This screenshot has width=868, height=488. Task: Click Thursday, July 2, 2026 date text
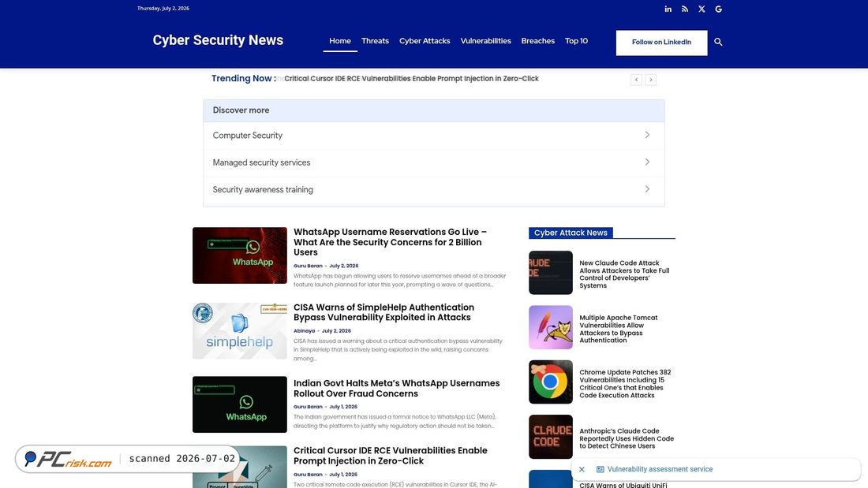pyautogui.click(x=163, y=9)
